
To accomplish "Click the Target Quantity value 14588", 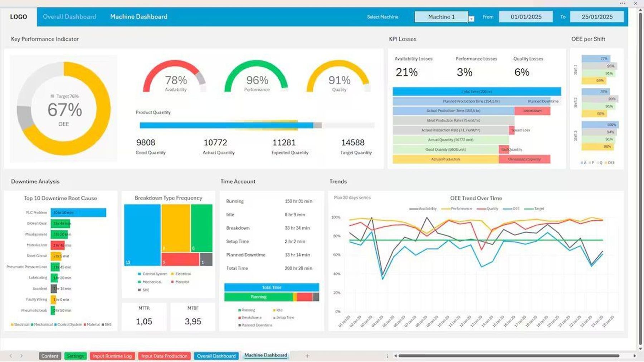I will click(353, 142).
